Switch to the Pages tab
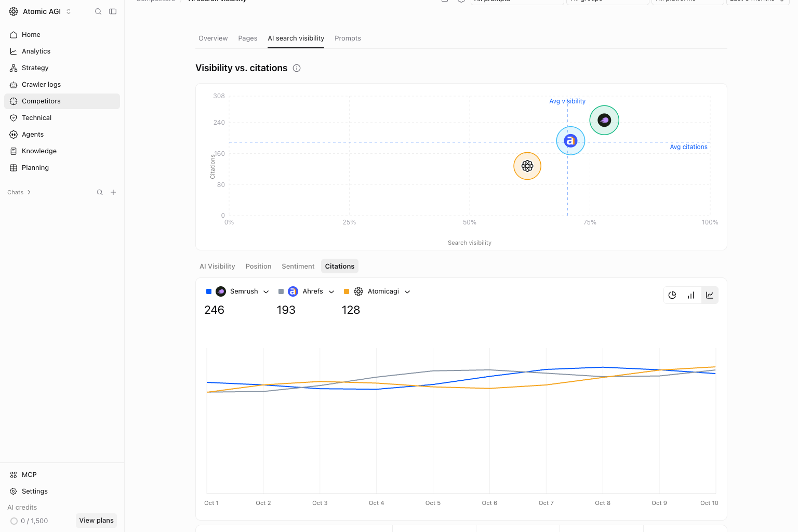Viewport: 798px width, 532px height. click(x=248, y=38)
